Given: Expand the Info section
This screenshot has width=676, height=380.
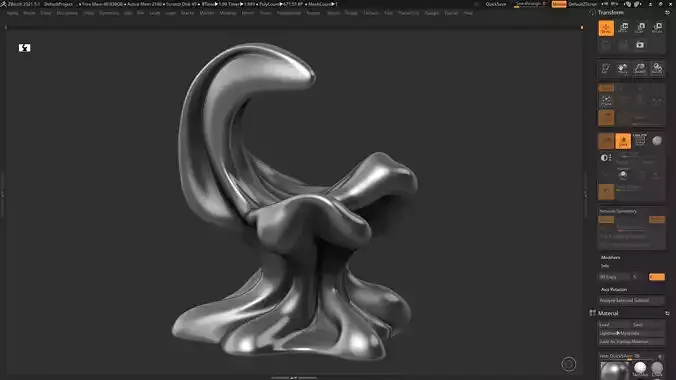Looking at the screenshot, I should coord(605,266).
